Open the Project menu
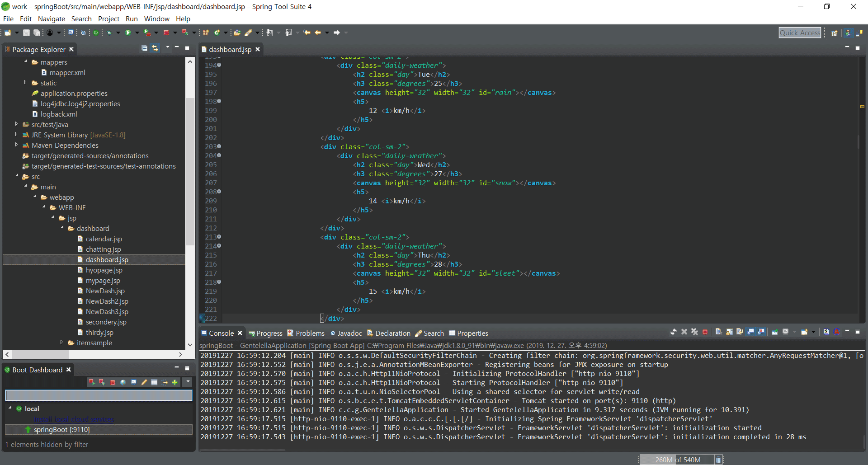 pyautogui.click(x=108, y=19)
